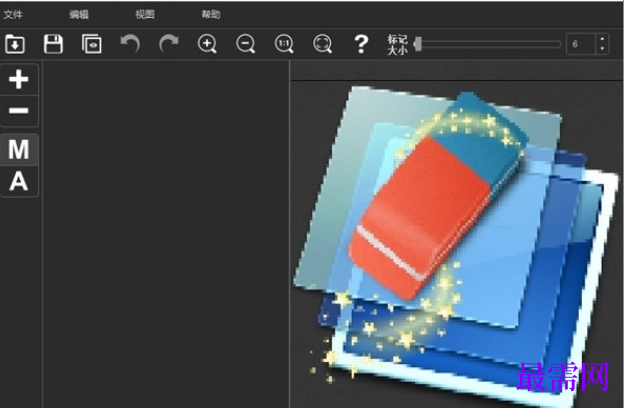The height and width of the screenshot is (408, 628).
Task: Click inside the marker size value field
Action: coord(581,44)
